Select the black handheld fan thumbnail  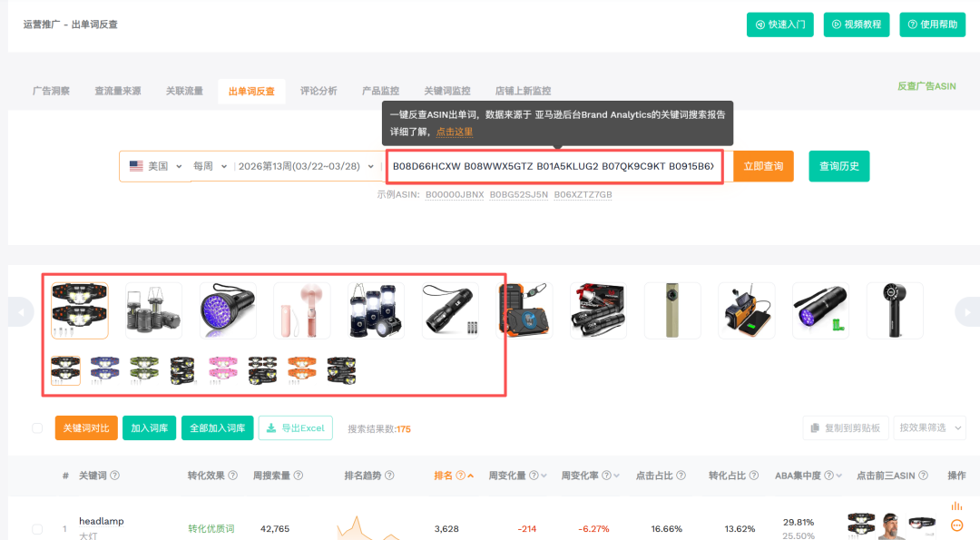click(x=895, y=310)
